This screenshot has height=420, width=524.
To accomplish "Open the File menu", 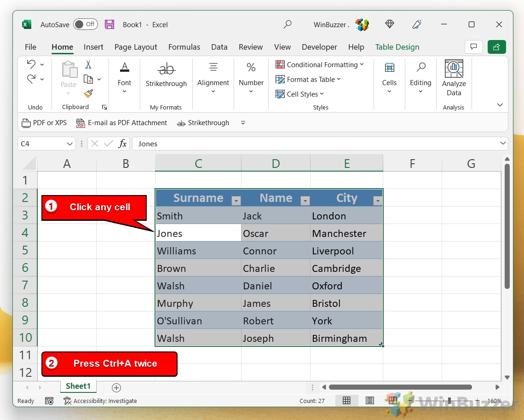I will [x=30, y=47].
